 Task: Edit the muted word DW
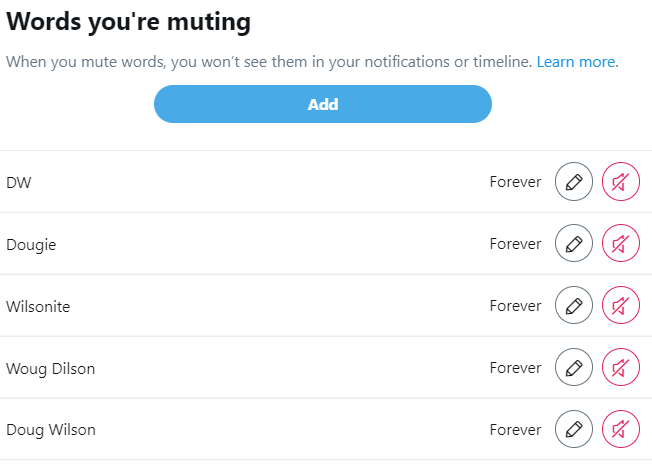(x=573, y=182)
